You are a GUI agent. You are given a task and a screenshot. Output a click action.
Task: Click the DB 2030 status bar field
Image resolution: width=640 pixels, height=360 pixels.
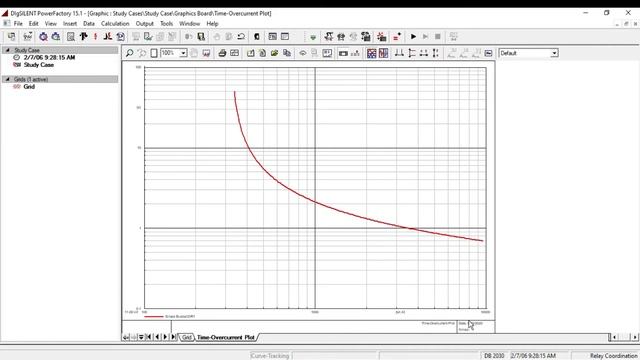494,356
